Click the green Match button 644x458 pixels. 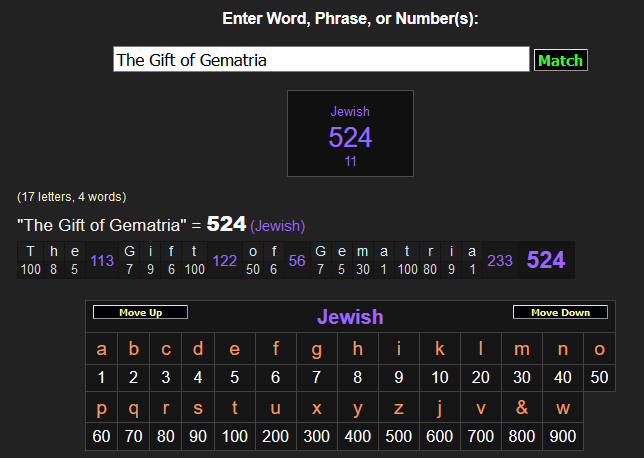(x=560, y=60)
